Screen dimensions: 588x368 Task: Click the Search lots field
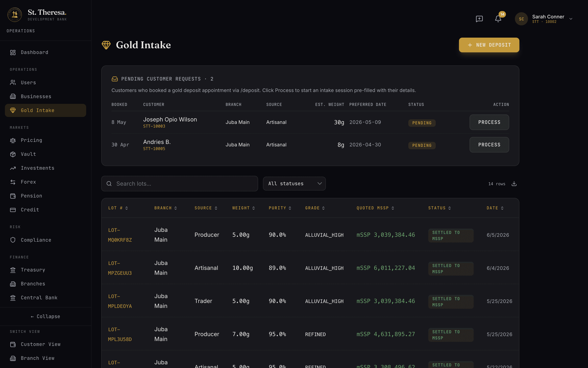(x=179, y=184)
